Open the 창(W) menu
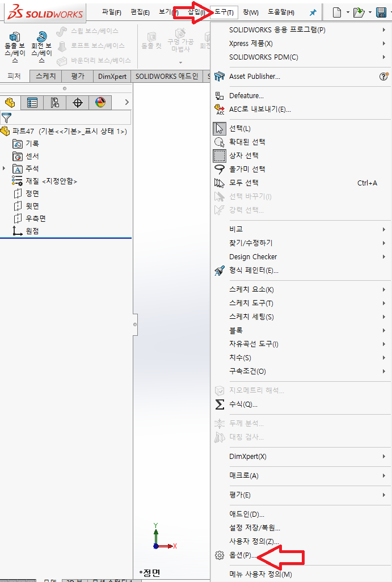The width and height of the screenshot is (392, 582). pyautogui.click(x=251, y=12)
